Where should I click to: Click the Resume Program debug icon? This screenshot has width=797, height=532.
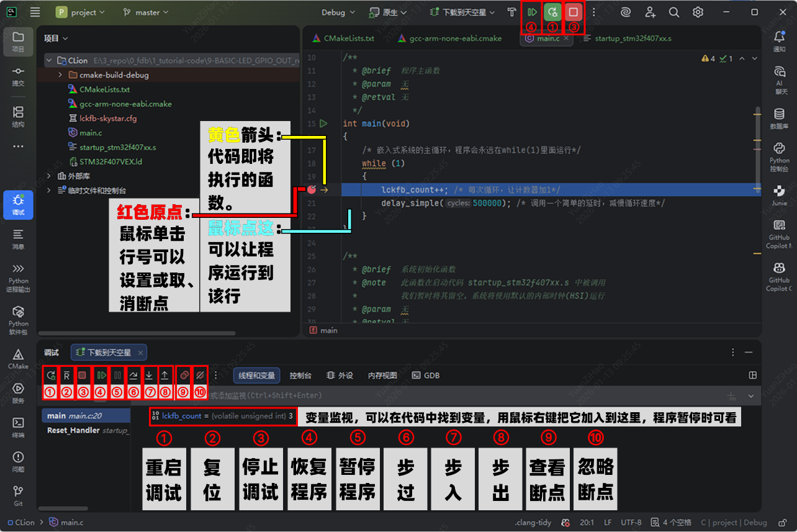coord(100,375)
